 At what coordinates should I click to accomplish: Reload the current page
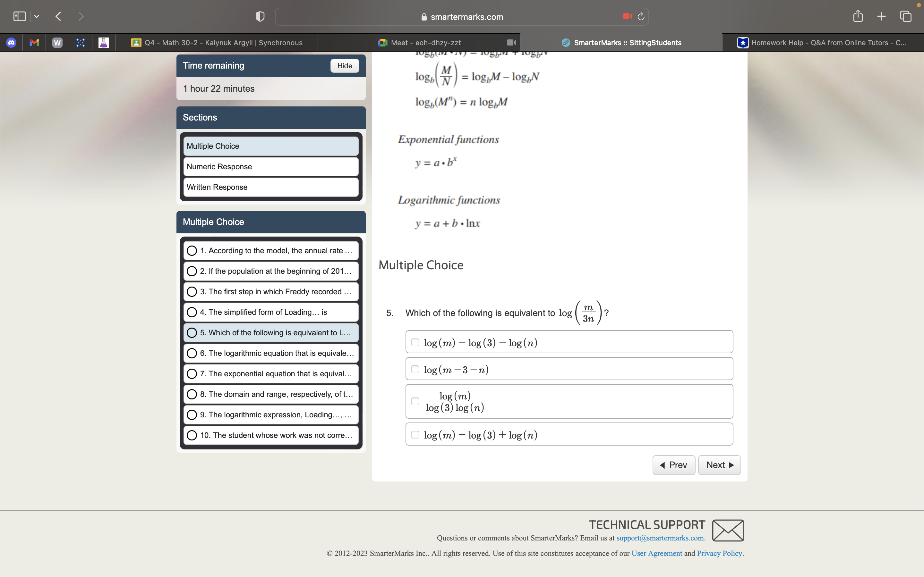click(640, 16)
